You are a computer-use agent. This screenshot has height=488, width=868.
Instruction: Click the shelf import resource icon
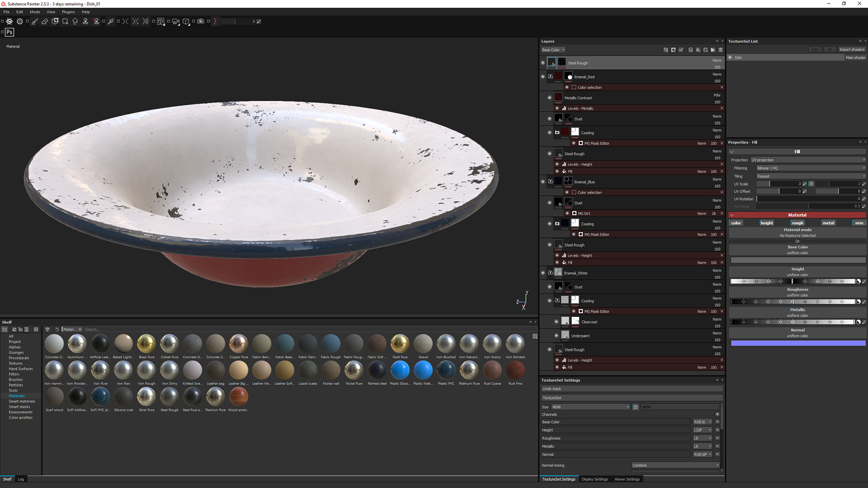36,329
